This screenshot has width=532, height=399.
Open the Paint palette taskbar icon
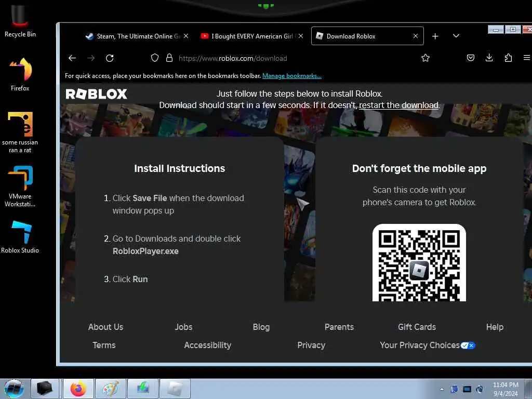(x=111, y=389)
